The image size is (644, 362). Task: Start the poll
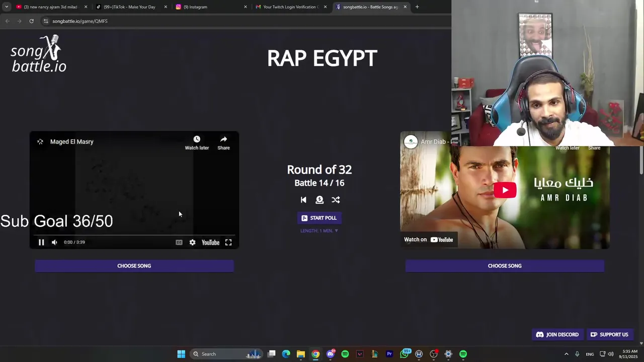pyautogui.click(x=319, y=218)
